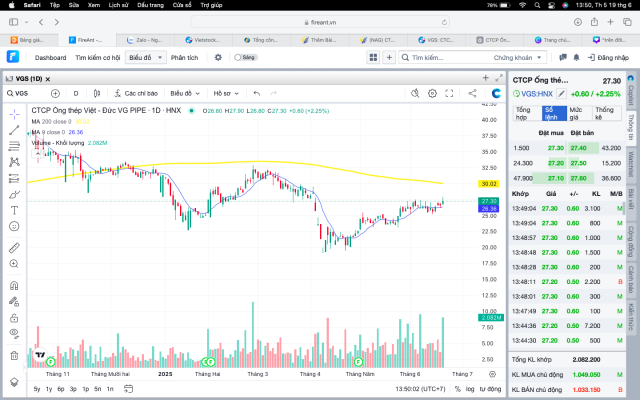640x400 pixels.
Task: Switch to the Vietstock browser tab
Action: coord(203,40)
